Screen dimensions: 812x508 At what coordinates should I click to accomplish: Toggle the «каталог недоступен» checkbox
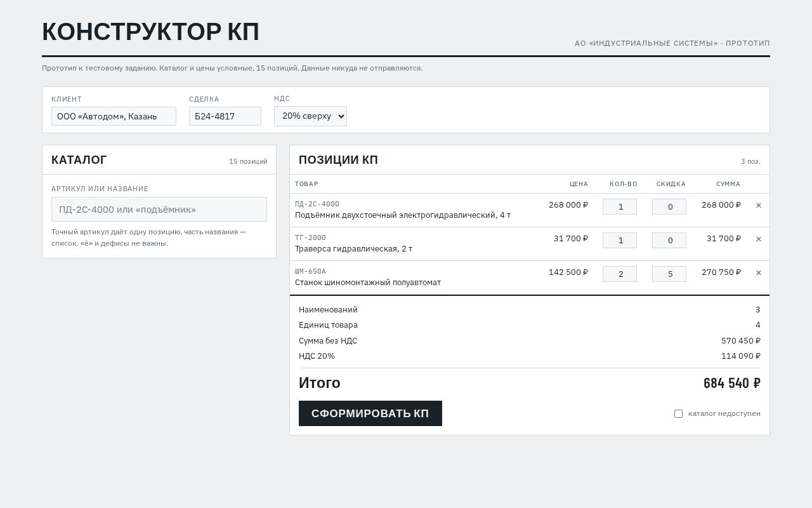(x=678, y=413)
